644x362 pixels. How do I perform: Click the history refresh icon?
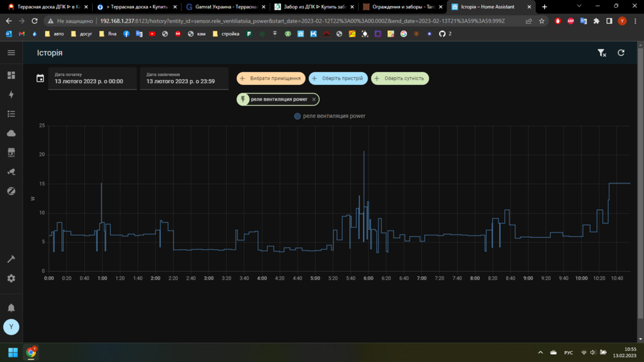pyautogui.click(x=621, y=53)
